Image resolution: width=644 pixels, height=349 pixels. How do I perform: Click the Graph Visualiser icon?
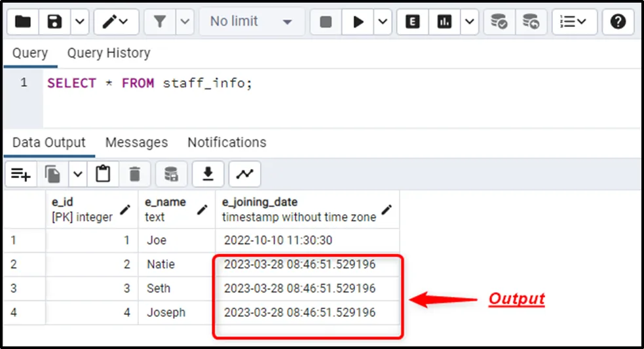point(244,174)
